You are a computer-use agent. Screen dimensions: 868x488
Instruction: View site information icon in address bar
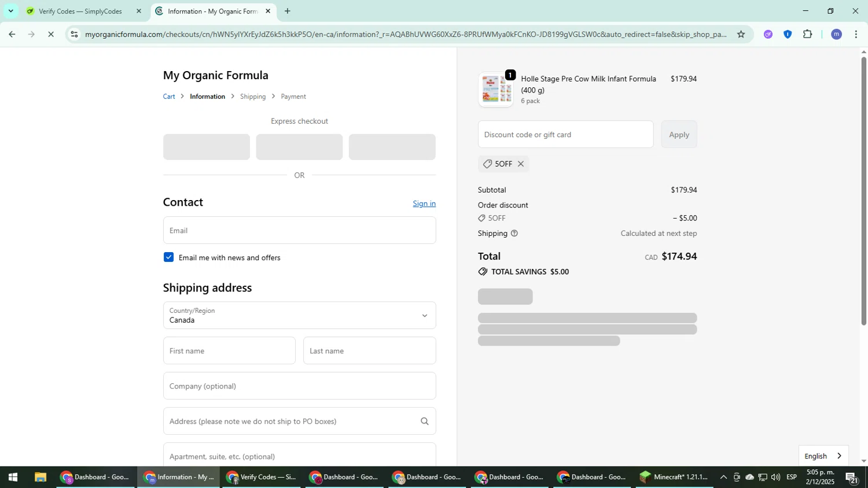tap(74, 34)
